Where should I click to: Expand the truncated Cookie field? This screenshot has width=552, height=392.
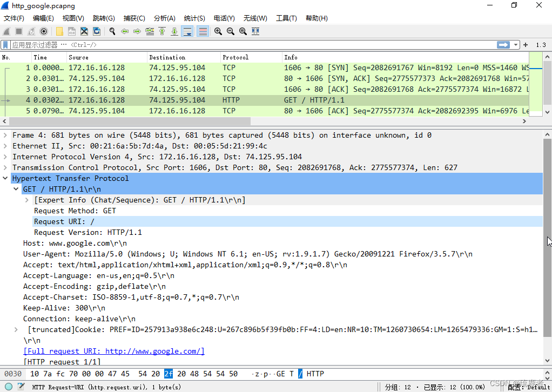[16, 330]
